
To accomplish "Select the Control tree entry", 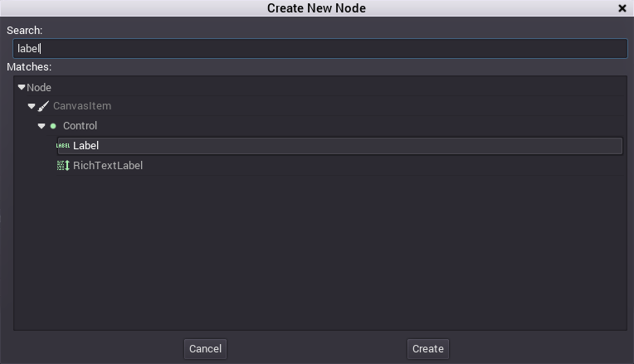I will tap(80, 126).
